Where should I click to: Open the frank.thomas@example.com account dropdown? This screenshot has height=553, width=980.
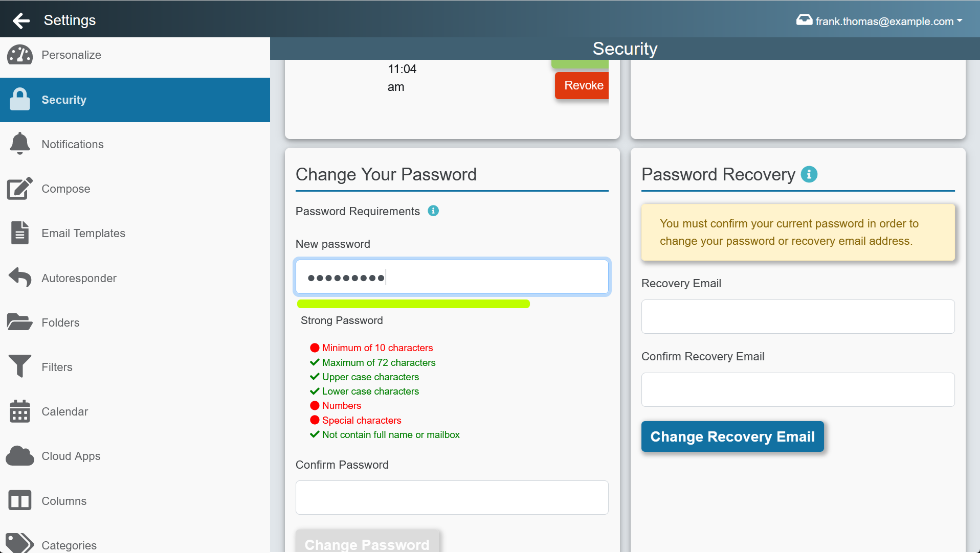879,21
